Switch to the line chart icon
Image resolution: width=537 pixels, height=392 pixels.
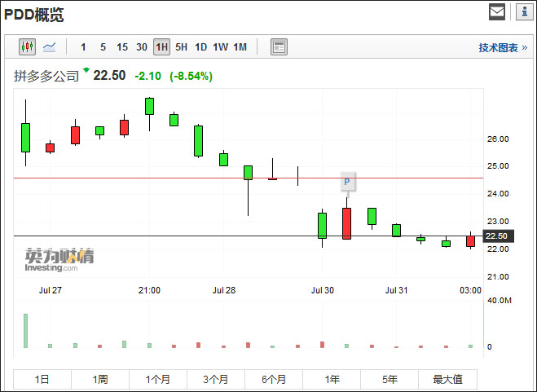50,47
